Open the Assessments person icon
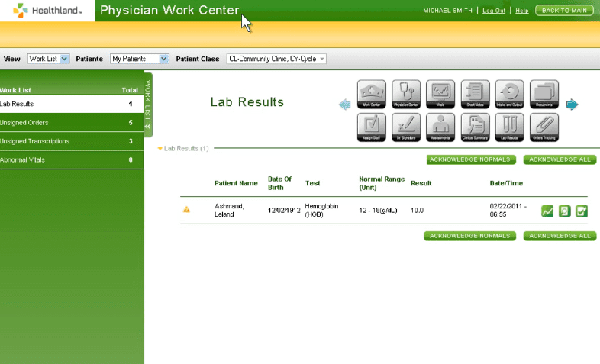Screen dimensions: 600x364 440,127
